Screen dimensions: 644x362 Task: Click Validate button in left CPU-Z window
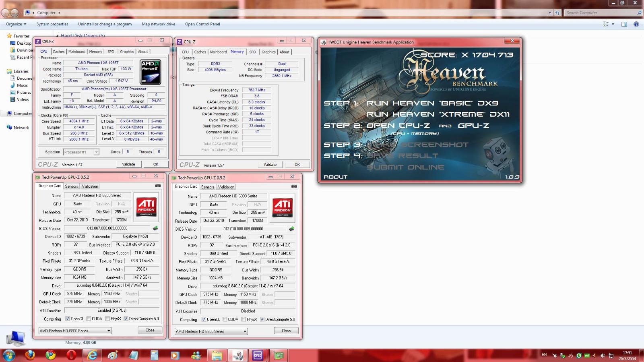point(129,164)
